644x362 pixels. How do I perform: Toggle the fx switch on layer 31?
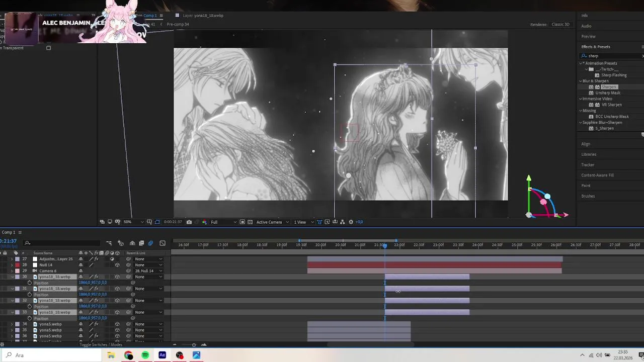tap(96, 289)
